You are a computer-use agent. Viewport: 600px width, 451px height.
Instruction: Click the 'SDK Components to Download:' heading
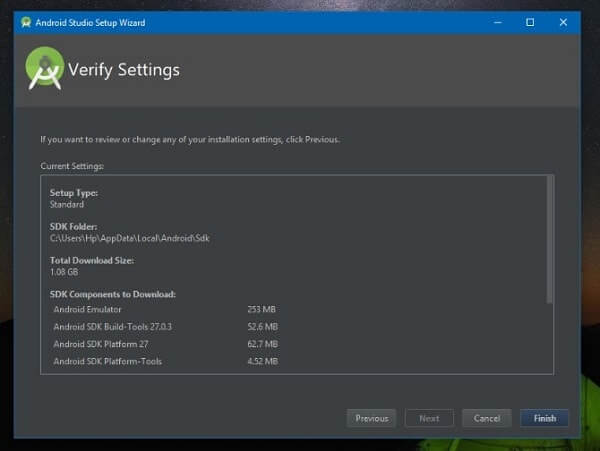coord(112,294)
